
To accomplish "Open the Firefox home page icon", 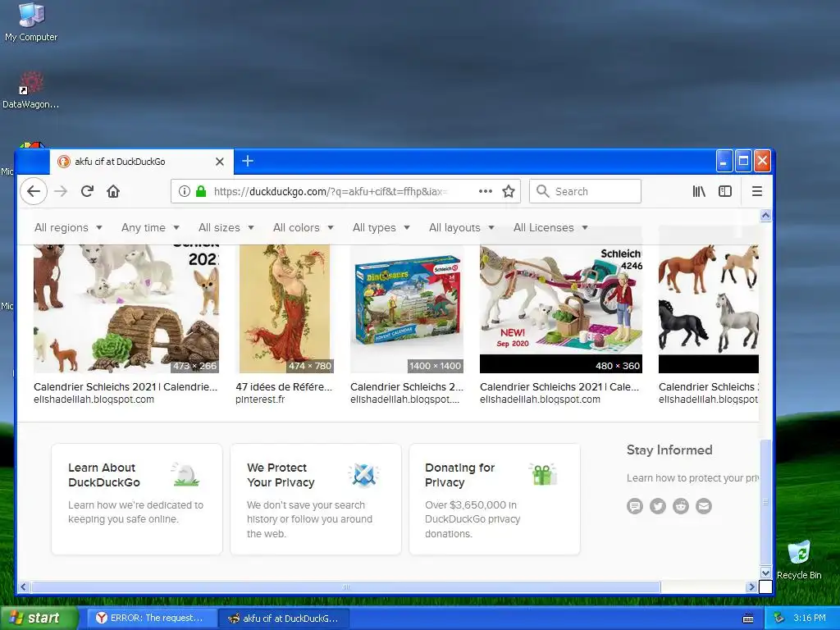I will click(113, 191).
